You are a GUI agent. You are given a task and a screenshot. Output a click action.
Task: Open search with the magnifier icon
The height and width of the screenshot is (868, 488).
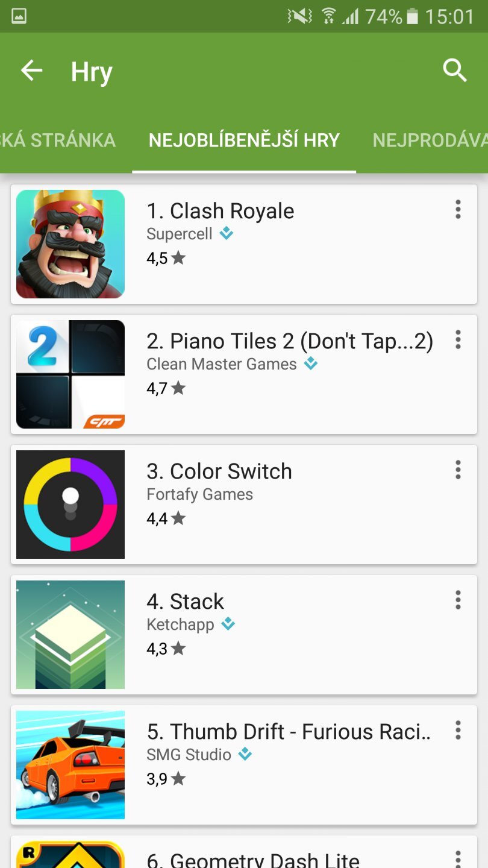pyautogui.click(x=455, y=71)
